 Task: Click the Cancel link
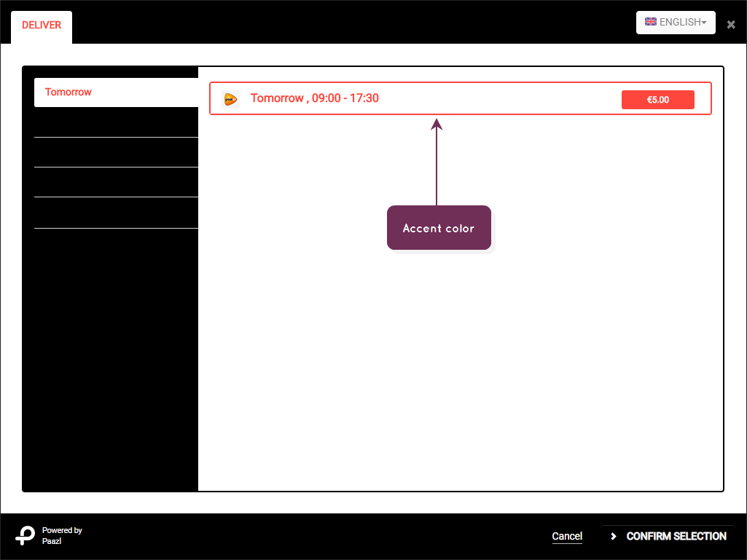567,536
